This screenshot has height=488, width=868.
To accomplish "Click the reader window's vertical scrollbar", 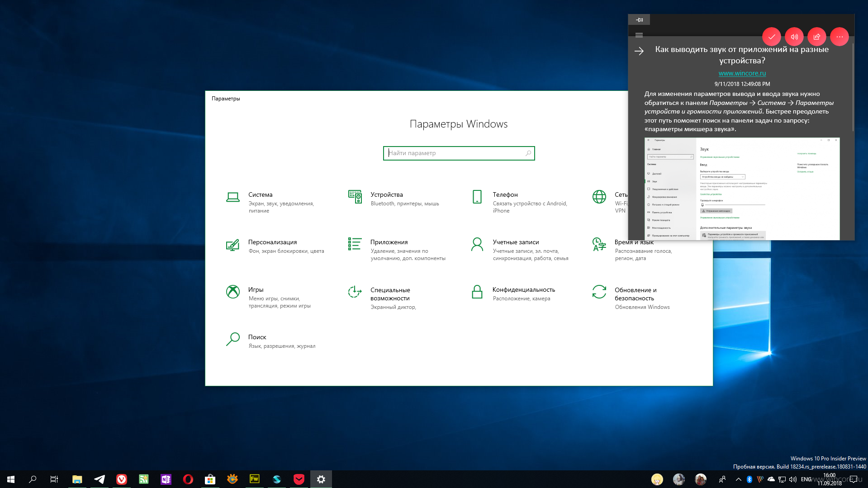I will point(853,88).
